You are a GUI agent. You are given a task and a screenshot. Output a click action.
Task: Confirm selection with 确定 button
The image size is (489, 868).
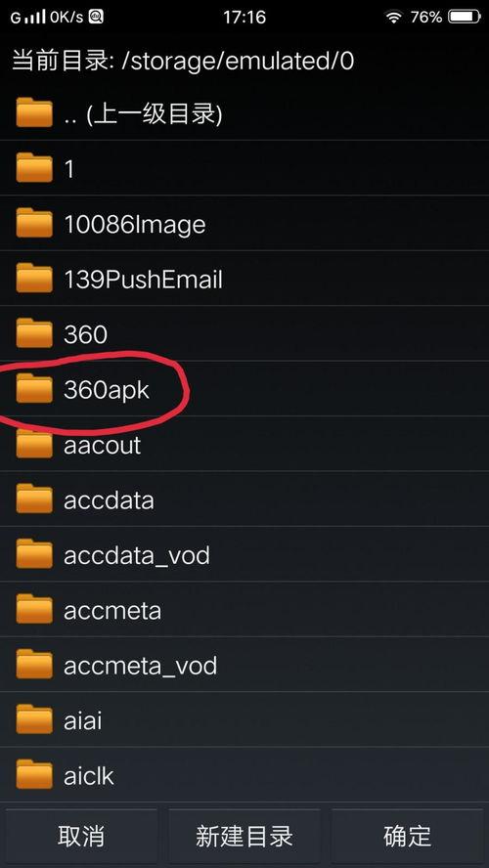408,836
